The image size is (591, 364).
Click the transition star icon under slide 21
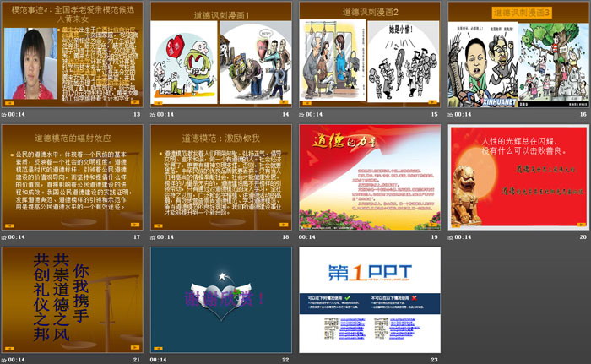[3, 360]
